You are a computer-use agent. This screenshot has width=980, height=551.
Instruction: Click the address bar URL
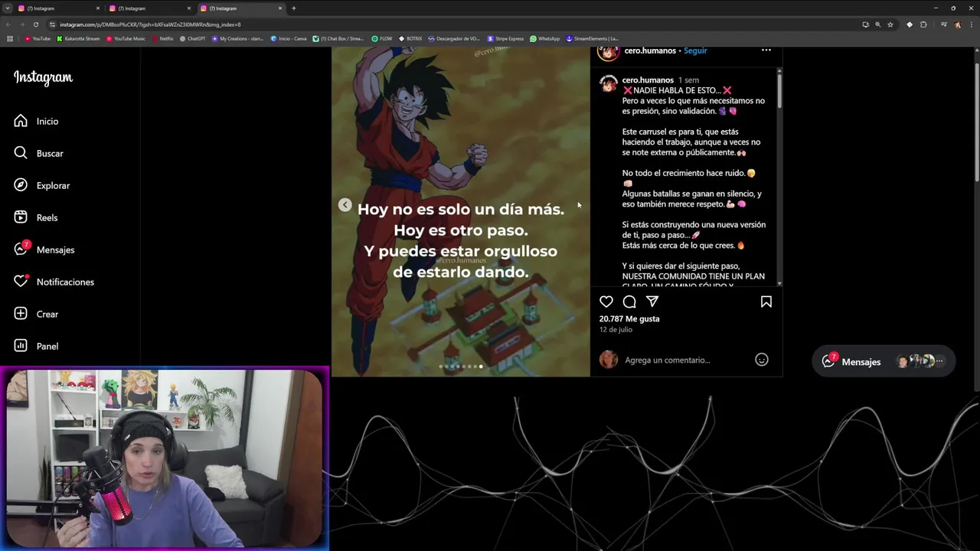(150, 24)
